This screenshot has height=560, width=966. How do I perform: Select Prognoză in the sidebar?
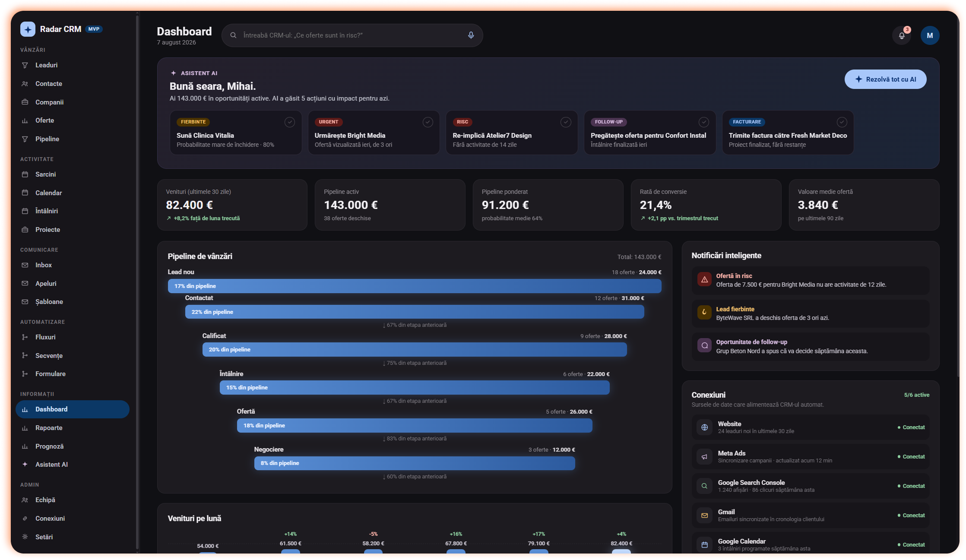click(73, 446)
